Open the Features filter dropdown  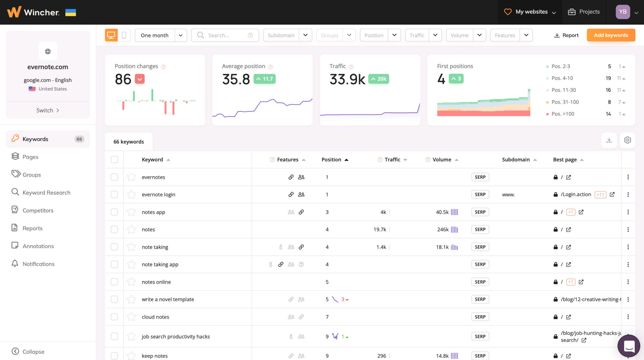[x=526, y=35]
